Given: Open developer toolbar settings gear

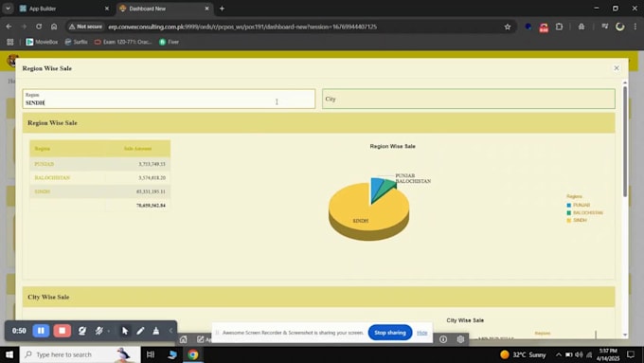Looking at the screenshot, I should click(460, 339).
